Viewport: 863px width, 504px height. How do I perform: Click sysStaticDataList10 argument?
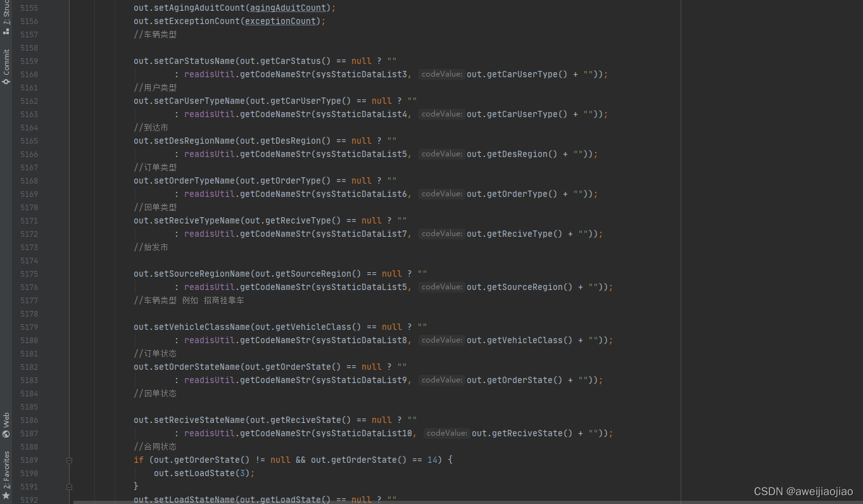pyautogui.click(x=364, y=434)
